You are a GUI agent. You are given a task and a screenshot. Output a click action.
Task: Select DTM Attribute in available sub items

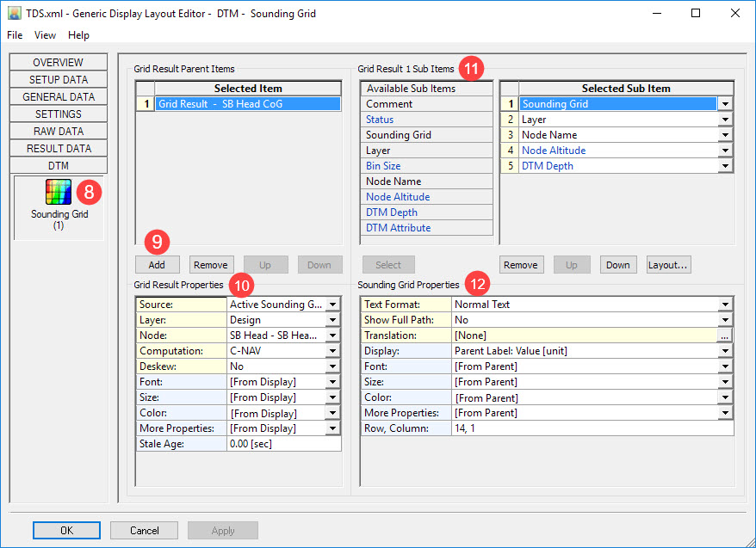pos(398,228)
